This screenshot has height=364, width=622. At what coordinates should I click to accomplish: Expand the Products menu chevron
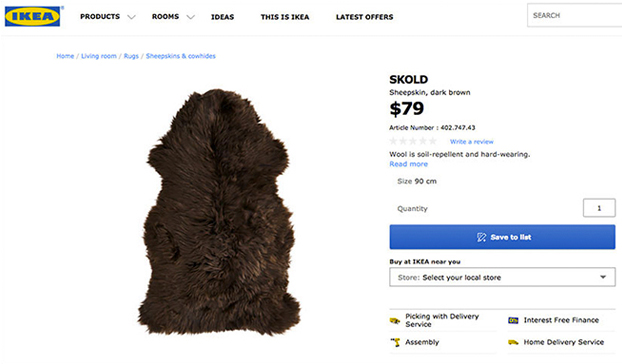pyautogui.click(x=131, y=17)
